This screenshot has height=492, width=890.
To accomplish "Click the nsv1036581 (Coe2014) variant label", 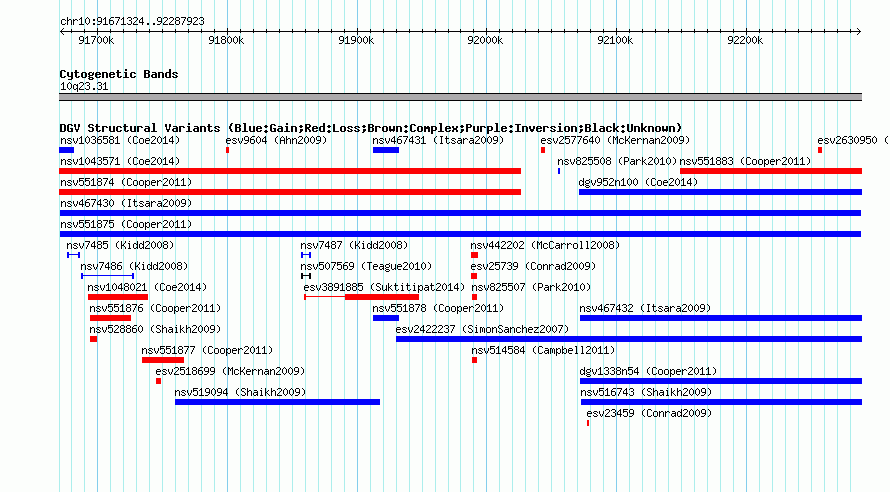I will pyautogui.click(x=120, y=140).
